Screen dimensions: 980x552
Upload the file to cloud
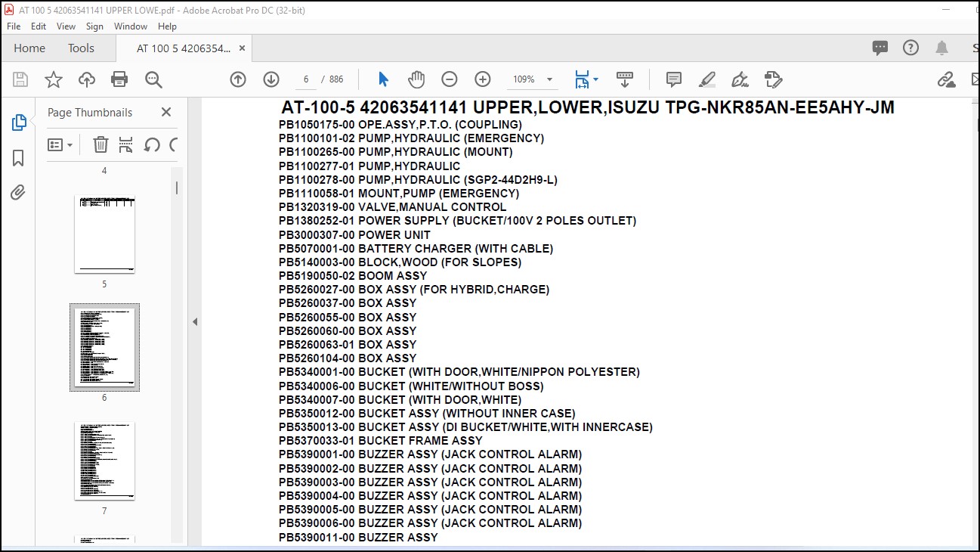pos(87,79)
